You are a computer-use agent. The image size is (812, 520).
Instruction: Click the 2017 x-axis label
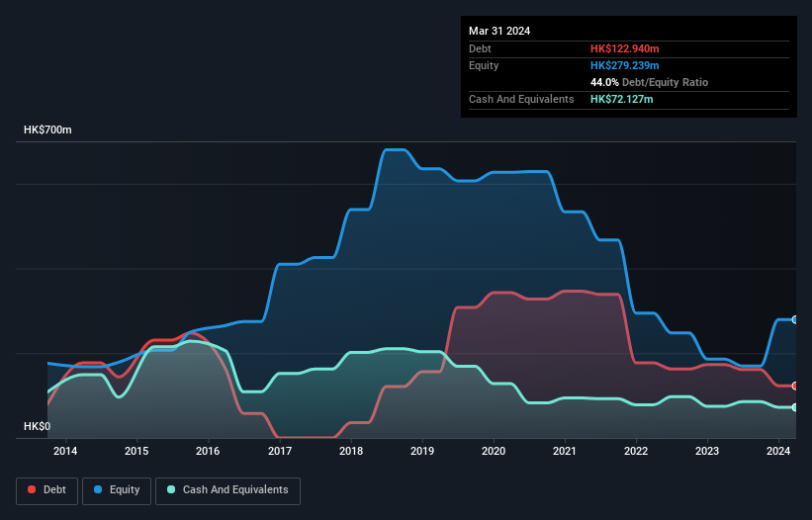(x=280, y=451)
